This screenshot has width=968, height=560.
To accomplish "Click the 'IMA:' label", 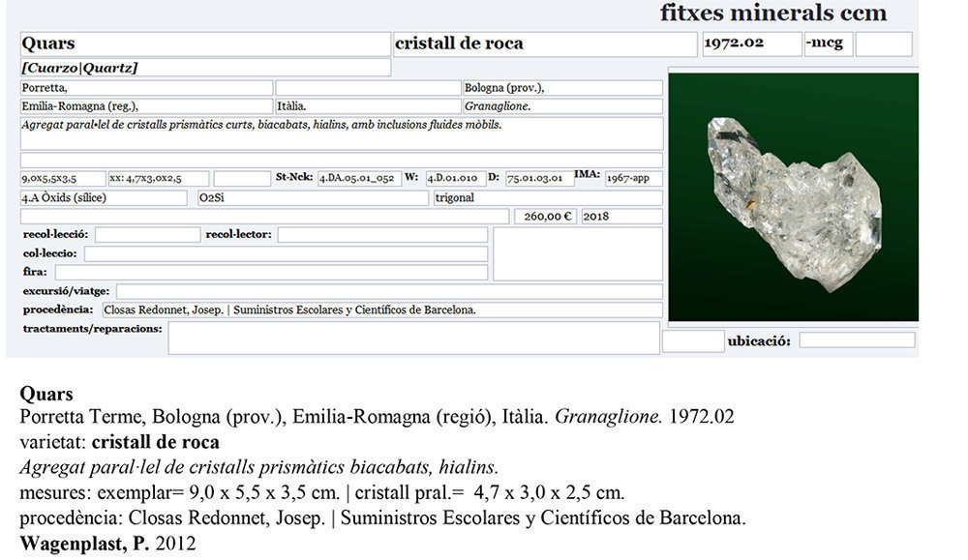I will click(588, 174).
